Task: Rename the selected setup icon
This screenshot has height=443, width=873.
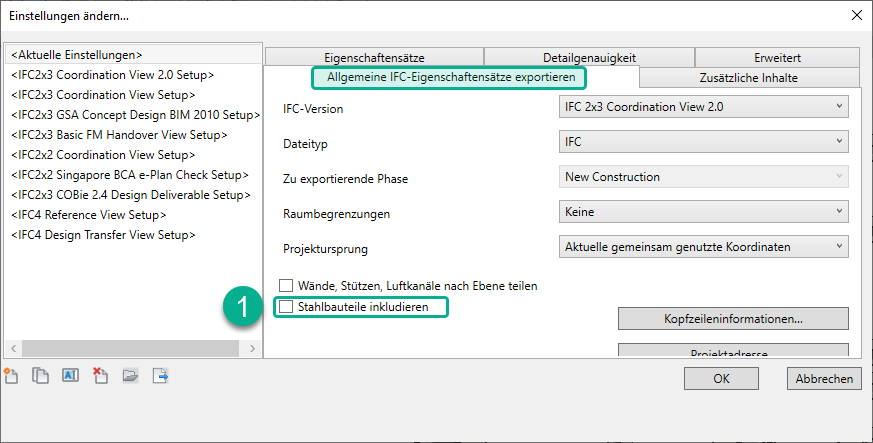Action: 70,376
